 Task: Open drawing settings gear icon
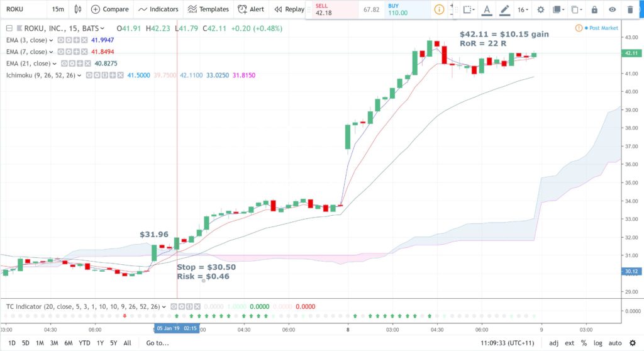pyautogui.click(x=540, y=9)
